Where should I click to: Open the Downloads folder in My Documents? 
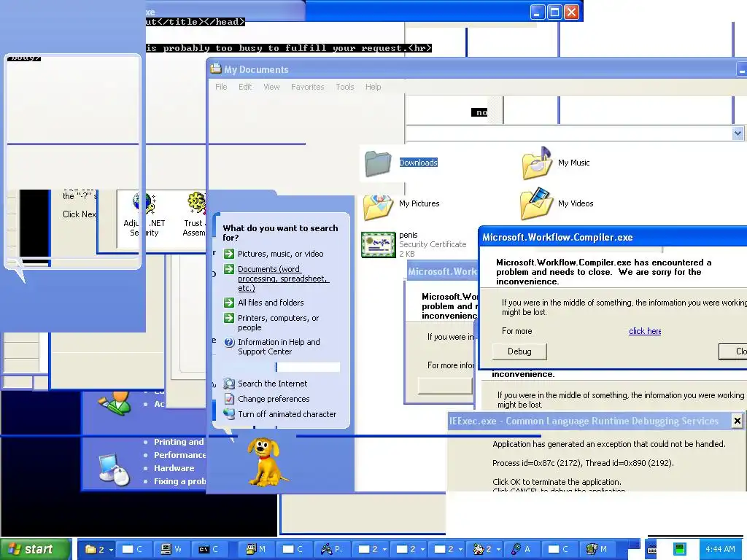[400, 163]
